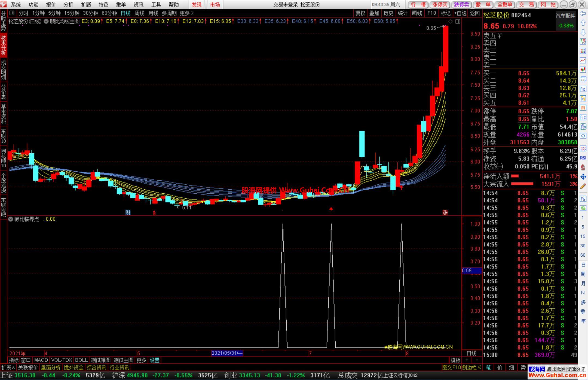The width and height of the screenshot is (588, 380).
Task: Expand the 顾比临界点 indicator dropdown arrow
Action: [11, 219]
